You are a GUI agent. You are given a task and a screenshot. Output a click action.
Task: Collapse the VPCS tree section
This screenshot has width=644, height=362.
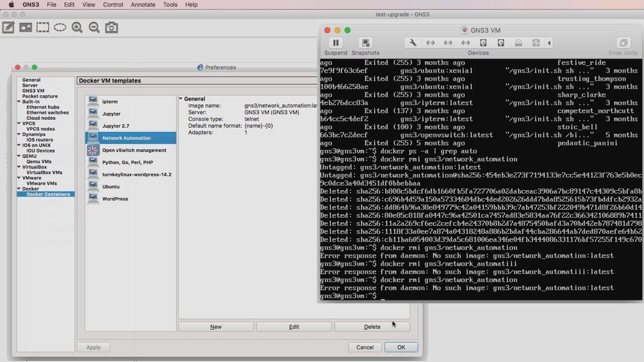coord(19,123)
